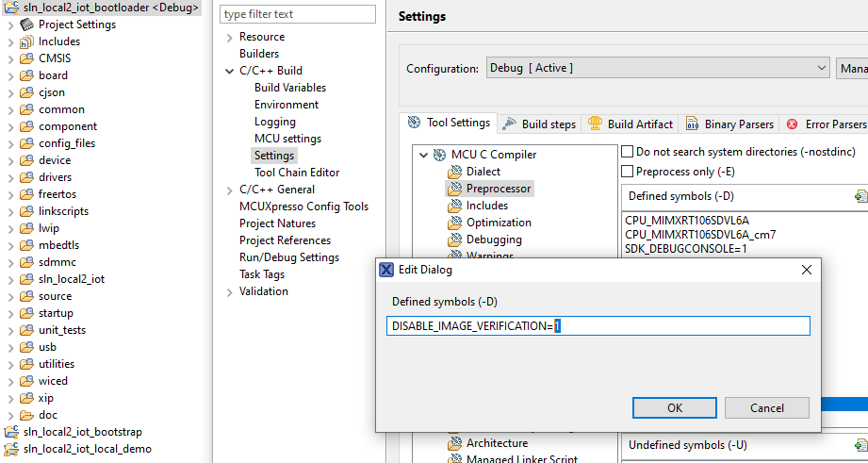Image resolution: width=868 pixels, height=463 pixels.
Task: Select MCU settings in the properties tree
Action: pos(287,139)
